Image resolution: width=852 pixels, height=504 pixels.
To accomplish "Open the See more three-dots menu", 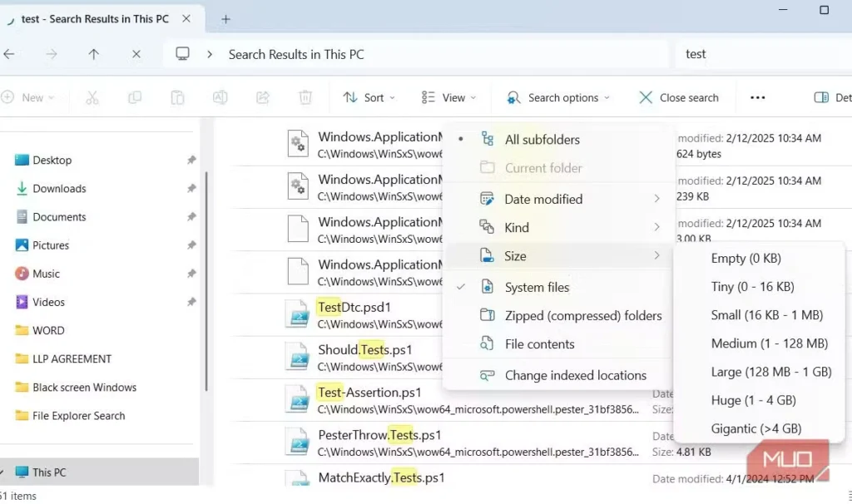I will (757, 97).
